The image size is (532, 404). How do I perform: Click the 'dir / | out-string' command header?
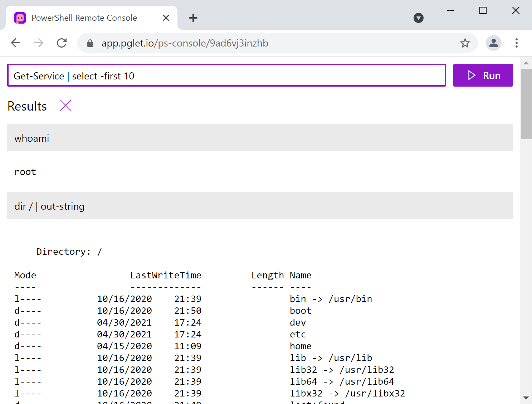click(260, 206)
